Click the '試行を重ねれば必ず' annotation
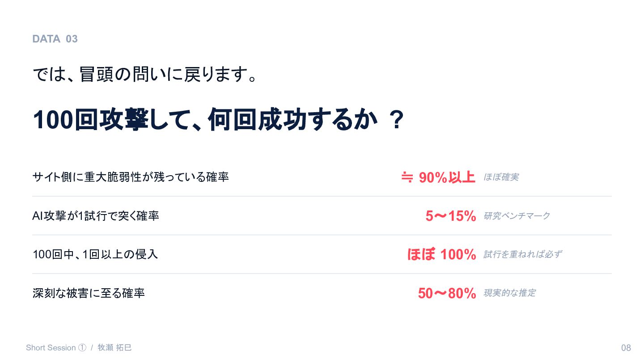The width and height of the screenshot is (644, 362). tap(522, 255)
